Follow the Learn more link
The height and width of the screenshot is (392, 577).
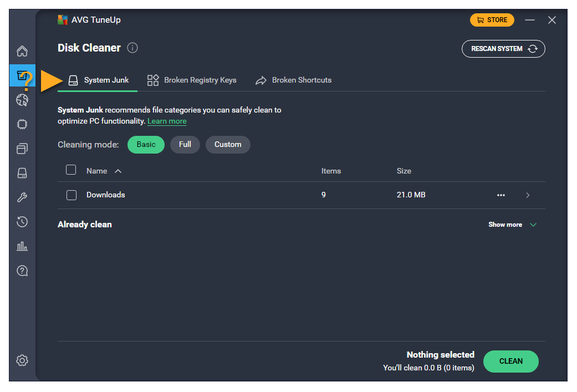pos(167,121)
